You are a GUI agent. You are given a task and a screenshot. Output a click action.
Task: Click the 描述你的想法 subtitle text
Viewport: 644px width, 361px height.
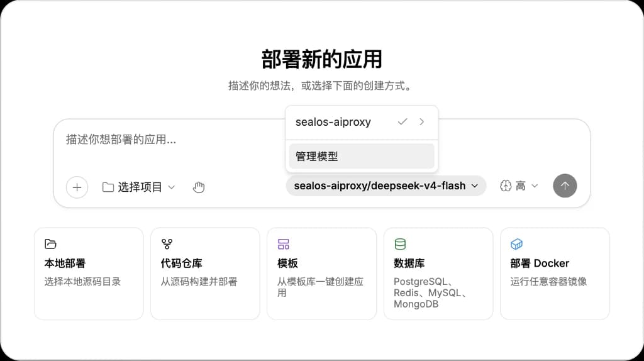coord(321,86)
